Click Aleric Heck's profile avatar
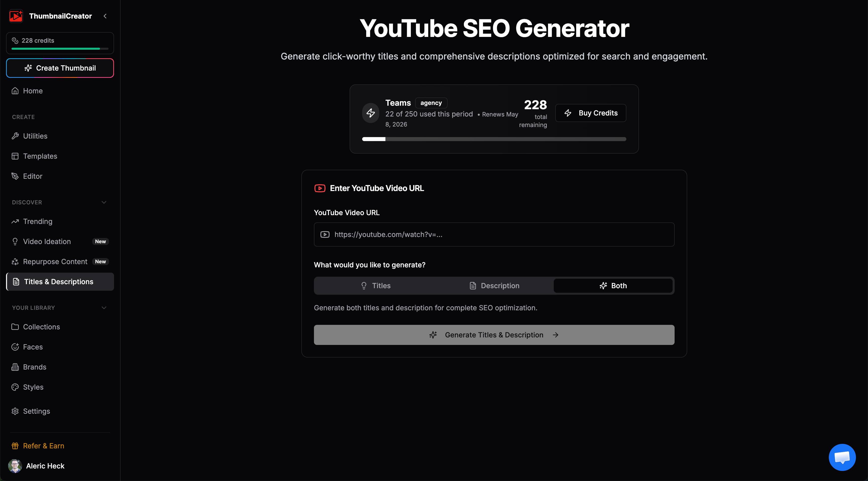This screenshot has width=868, height=481. 15,466
